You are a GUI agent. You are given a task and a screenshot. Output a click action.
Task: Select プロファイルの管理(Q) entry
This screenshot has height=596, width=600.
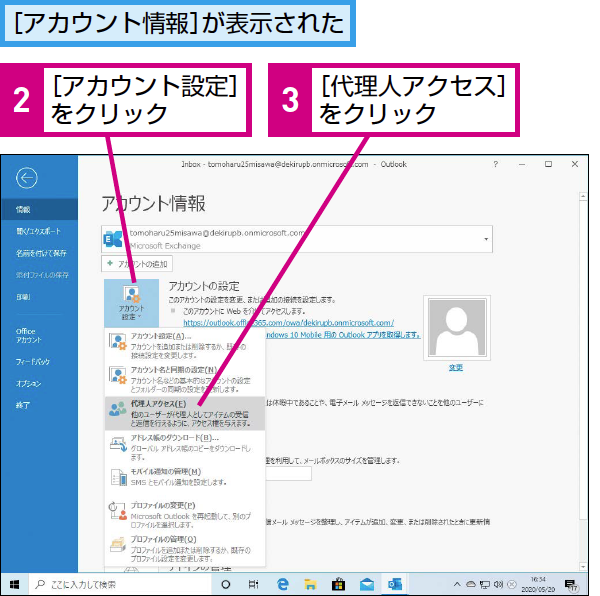tap(185, 549)
